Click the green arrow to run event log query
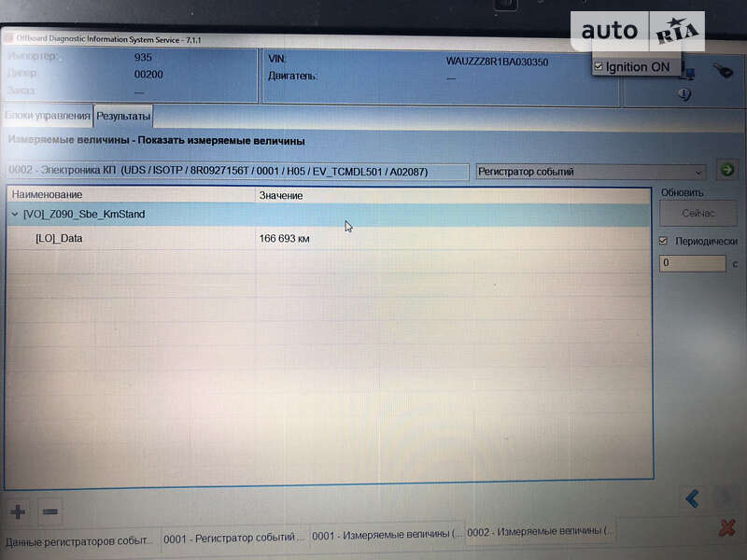Image resolution: width=747 pixels, height=560 pixels. (724, 172)
